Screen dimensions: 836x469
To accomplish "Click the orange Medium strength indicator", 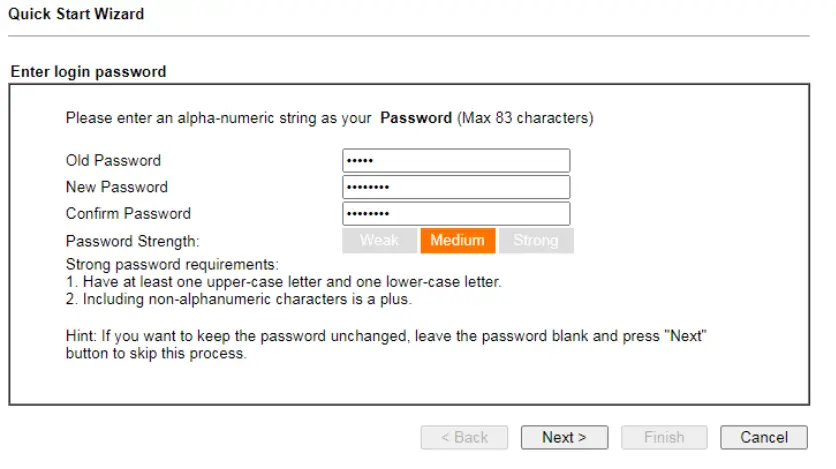I will tap(457, 240).
